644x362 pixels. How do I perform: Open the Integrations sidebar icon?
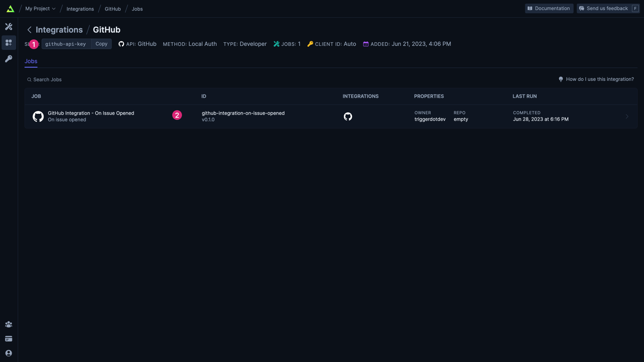[8, 43]
